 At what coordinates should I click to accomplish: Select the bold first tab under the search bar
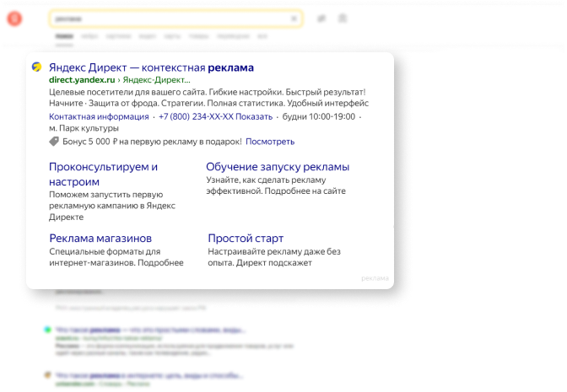point(63,37)
